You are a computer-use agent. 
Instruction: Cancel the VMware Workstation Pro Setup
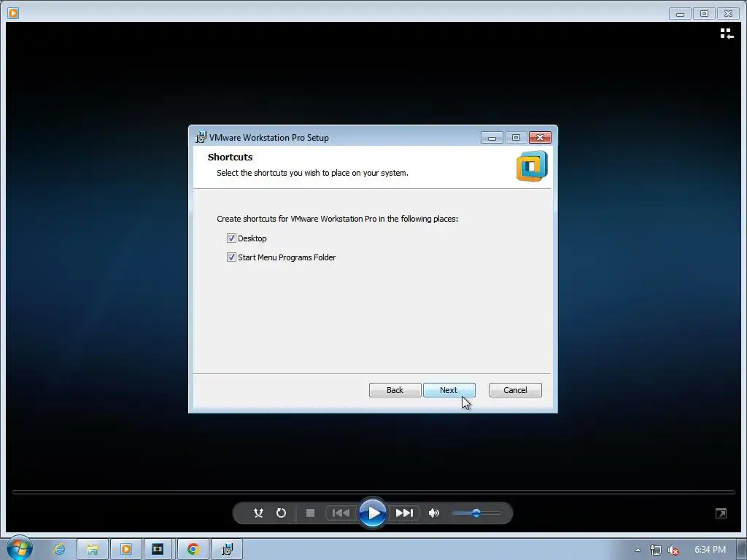click(516, 390)
